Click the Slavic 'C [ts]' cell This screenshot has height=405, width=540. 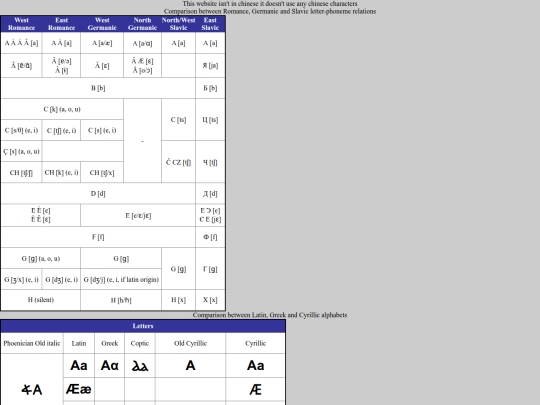tap(178, 120)
